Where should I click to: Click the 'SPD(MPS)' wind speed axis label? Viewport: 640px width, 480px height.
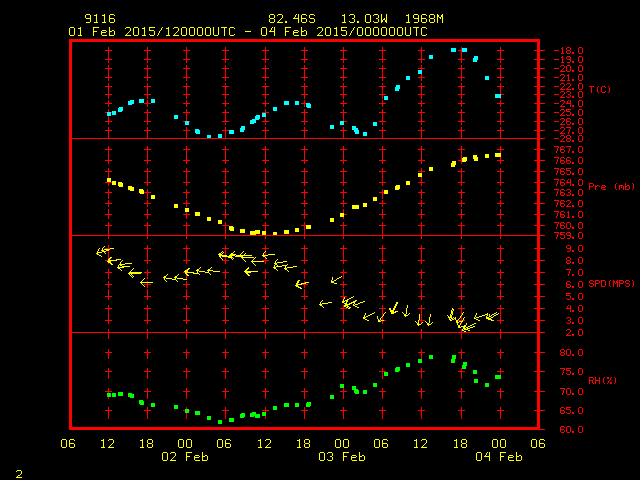(x=611, y=283)
